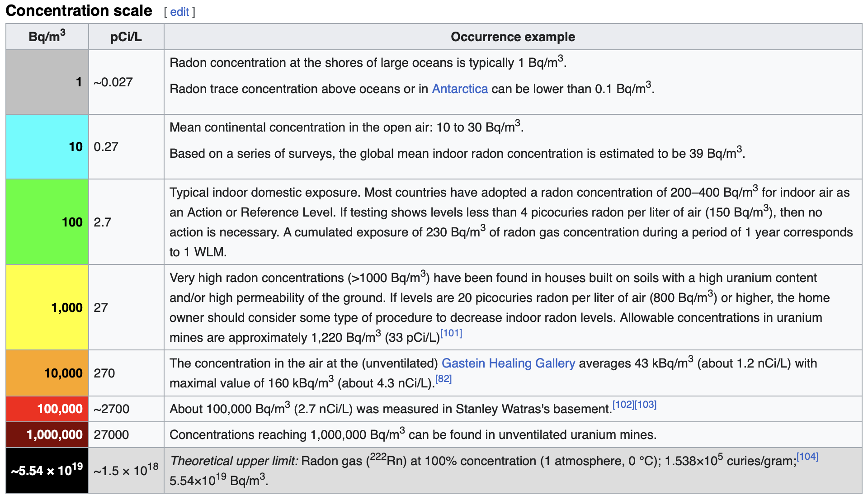Click the black theoretical upper limit cell

click(x=47, y=471)
